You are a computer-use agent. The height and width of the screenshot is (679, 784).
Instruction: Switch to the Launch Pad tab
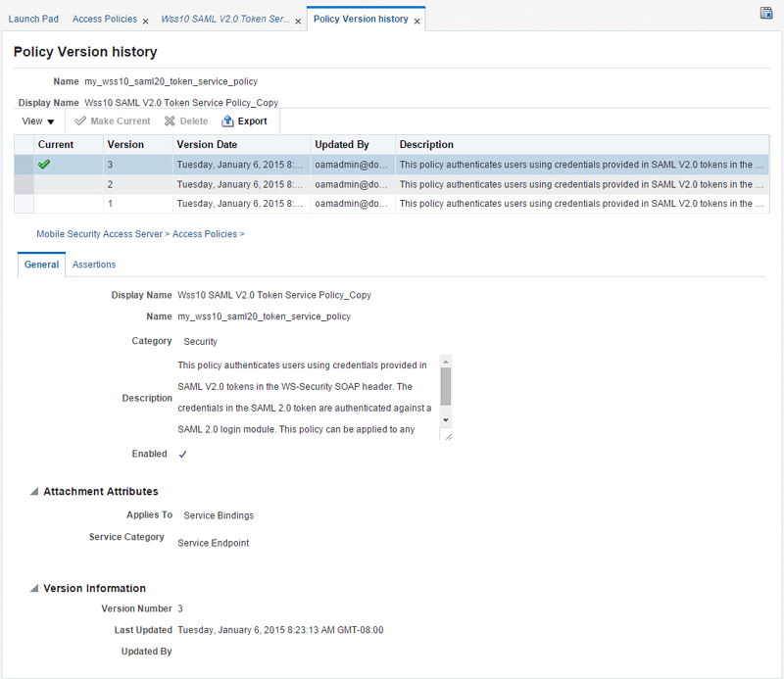click(33, 19)
